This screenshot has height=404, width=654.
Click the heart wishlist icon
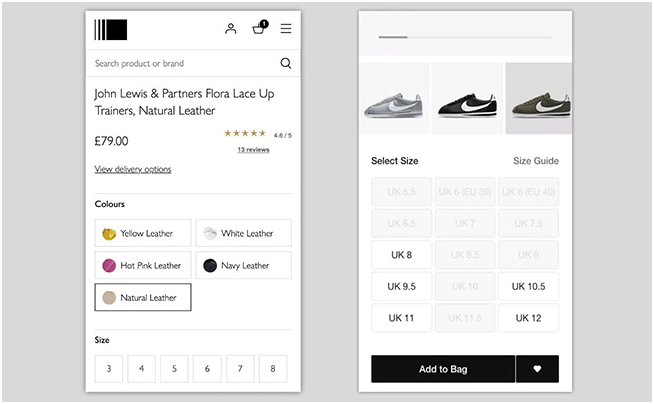[537, 369]
